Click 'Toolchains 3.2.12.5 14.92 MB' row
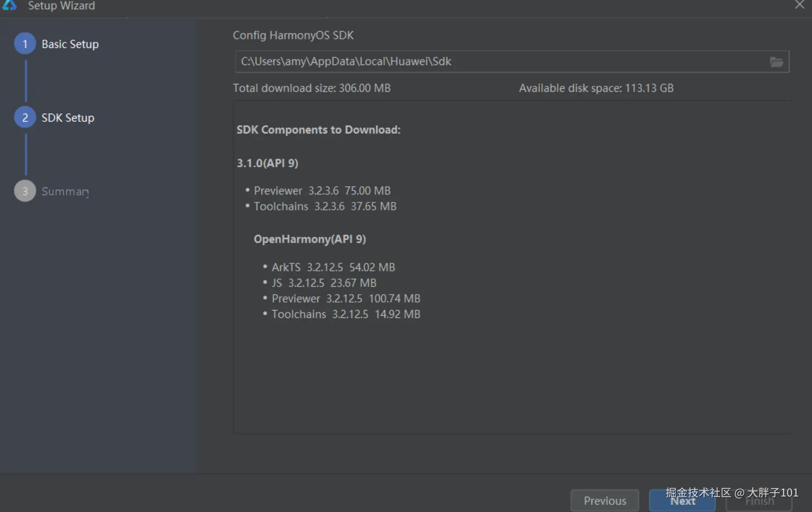Screen dimensions: 812x512 346,314
